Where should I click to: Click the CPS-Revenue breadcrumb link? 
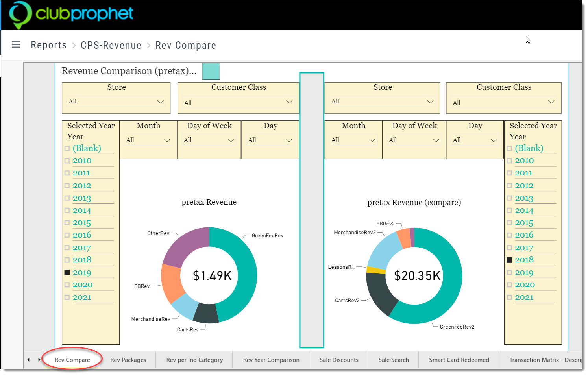tap(111, 45)
